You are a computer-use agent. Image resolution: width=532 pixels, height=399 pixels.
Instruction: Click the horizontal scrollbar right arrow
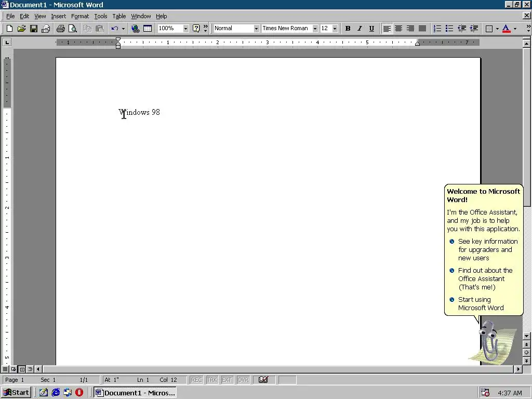[518, 369]
